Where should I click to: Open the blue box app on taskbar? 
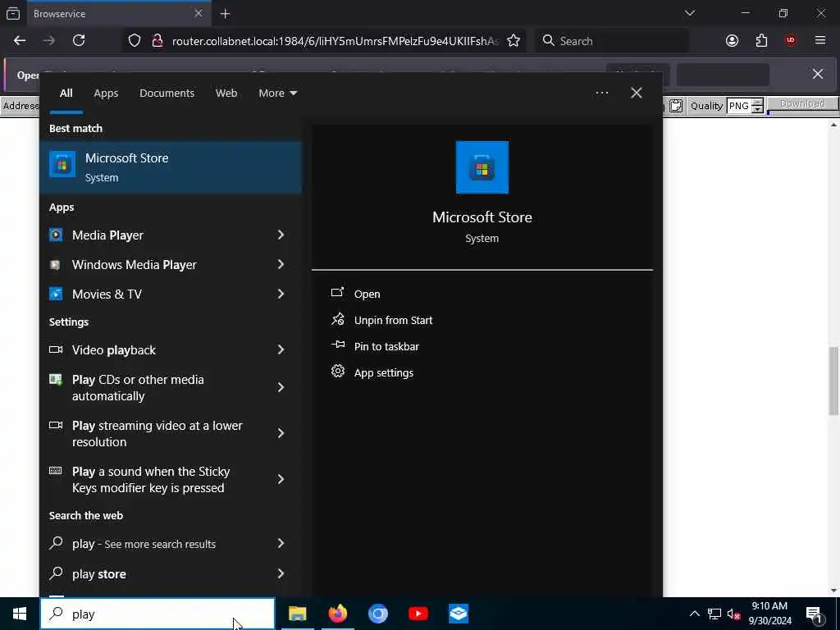(458, 614)
